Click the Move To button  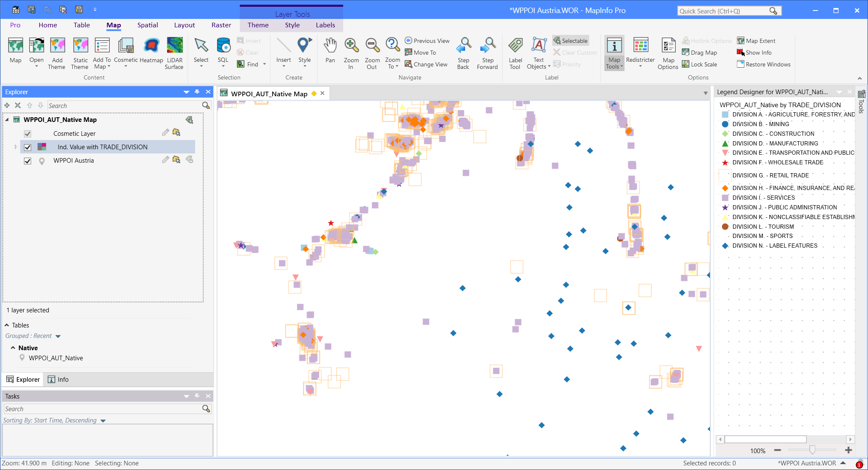(420, 53)
